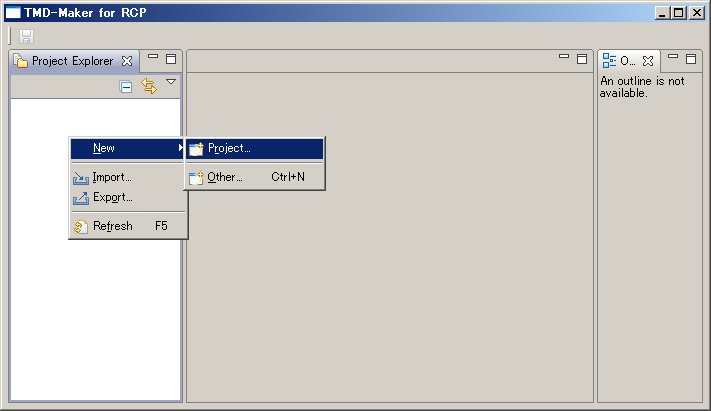This screenshot has width=711, height=411.
Task: Close the TMD-Maker window
Action: (x=696, y=13)
